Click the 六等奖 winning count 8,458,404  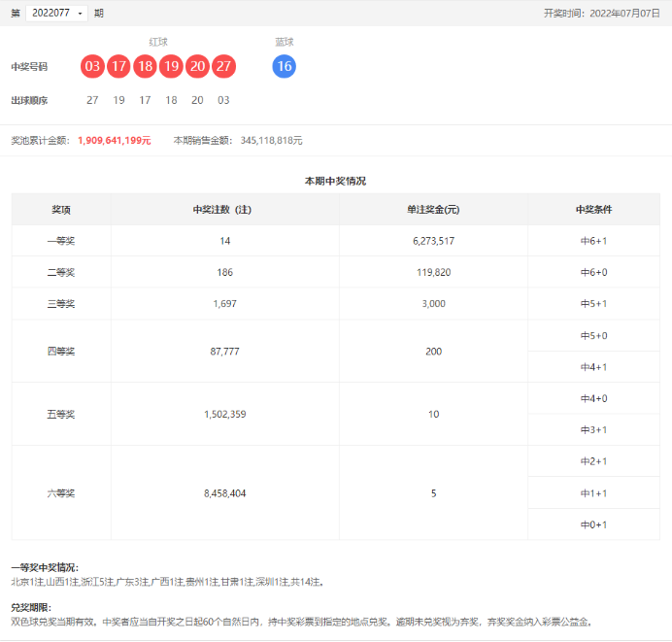[x=224, y=493]
